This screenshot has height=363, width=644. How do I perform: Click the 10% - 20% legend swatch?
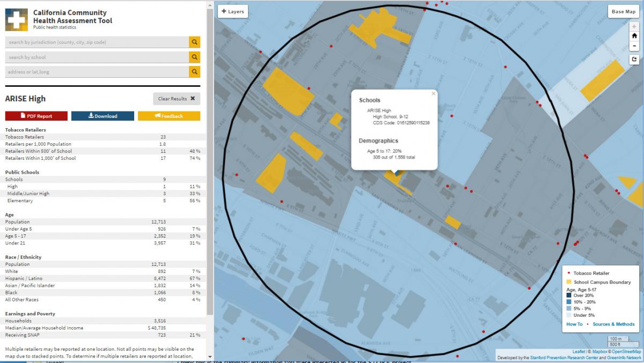[569, 302]
